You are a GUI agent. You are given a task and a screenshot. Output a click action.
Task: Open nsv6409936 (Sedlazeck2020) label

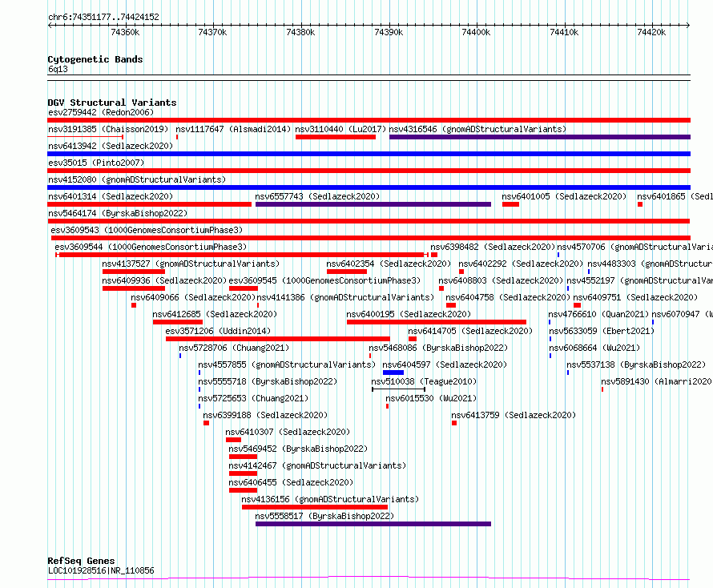pyautogui.click(x=164, y=280)
